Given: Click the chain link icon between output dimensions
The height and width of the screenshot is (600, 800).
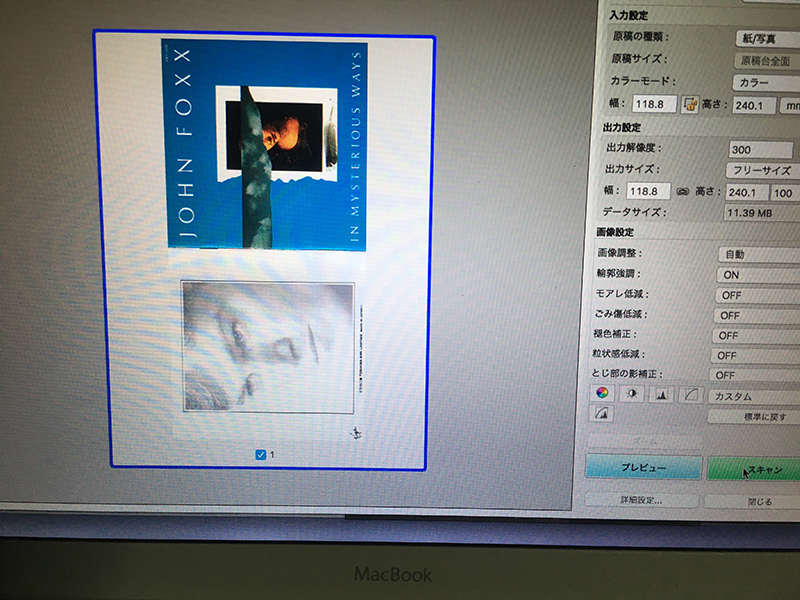Looking at the screenshot, I should click(x=683, y=192).
